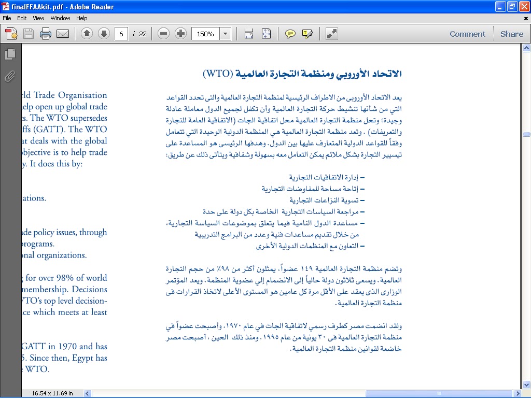The width and height of the screenshot is (532, 399).
Task: Switch to read mode icon
Action: [331, 34]
